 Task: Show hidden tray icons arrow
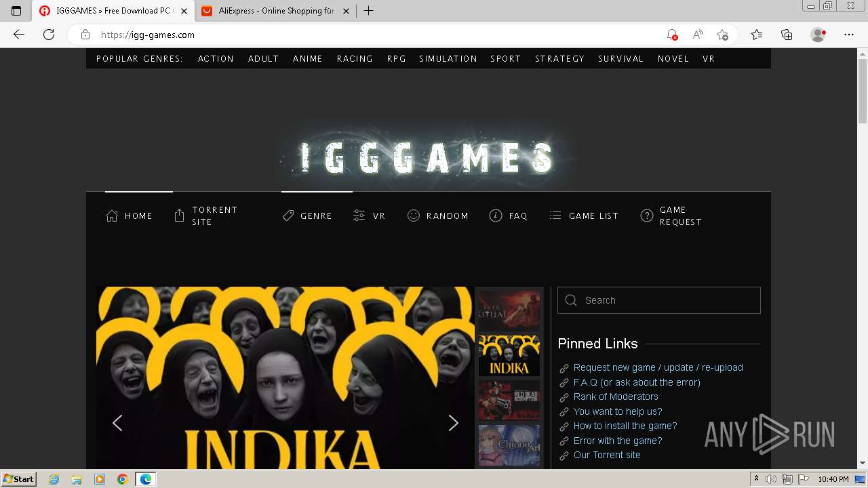point(756,479)
